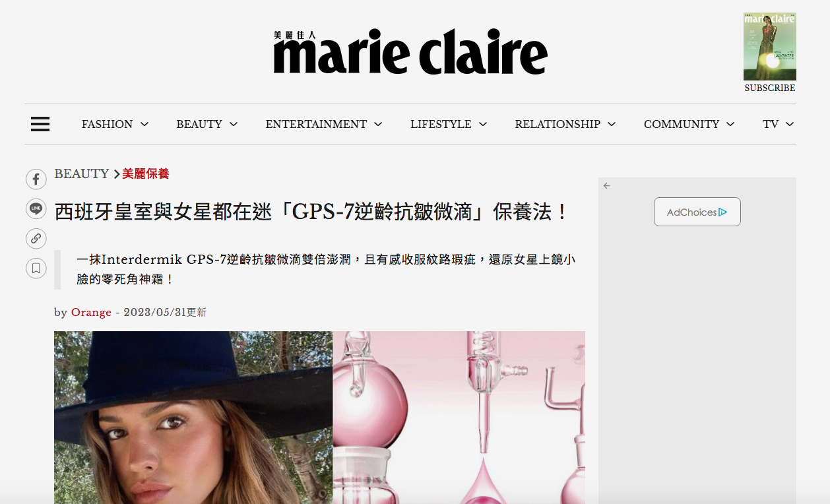Expand the TV dropdown chevron

(790, 124)
